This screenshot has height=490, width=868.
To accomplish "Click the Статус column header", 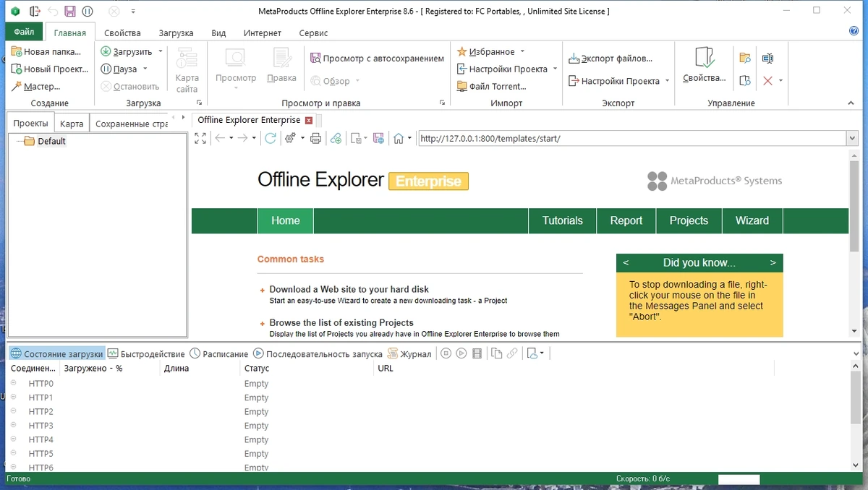I will pos(307,369).
